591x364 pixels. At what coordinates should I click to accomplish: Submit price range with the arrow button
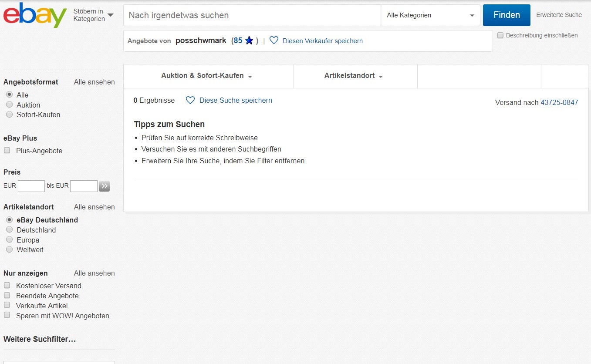pos(104,186)
